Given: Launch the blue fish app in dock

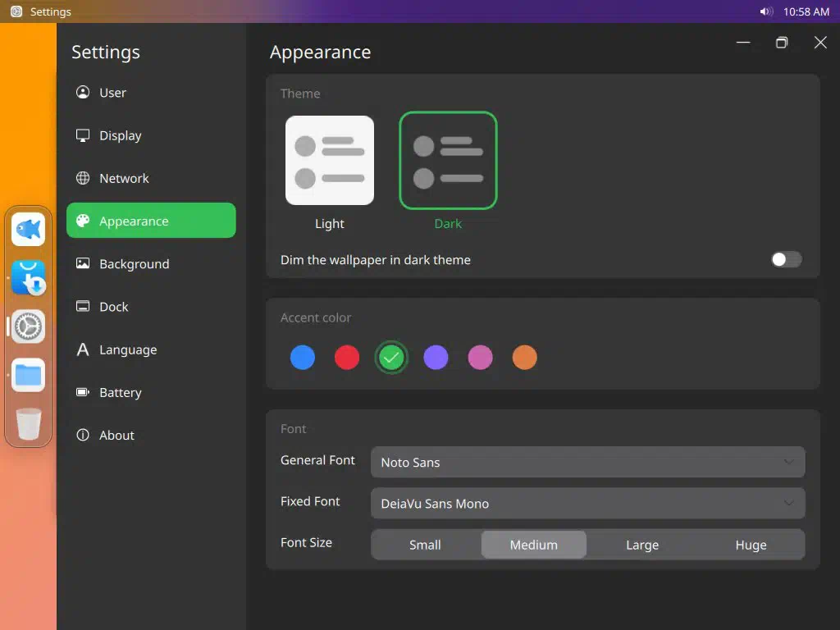Looking at the screenshot, I should (28, 230).
